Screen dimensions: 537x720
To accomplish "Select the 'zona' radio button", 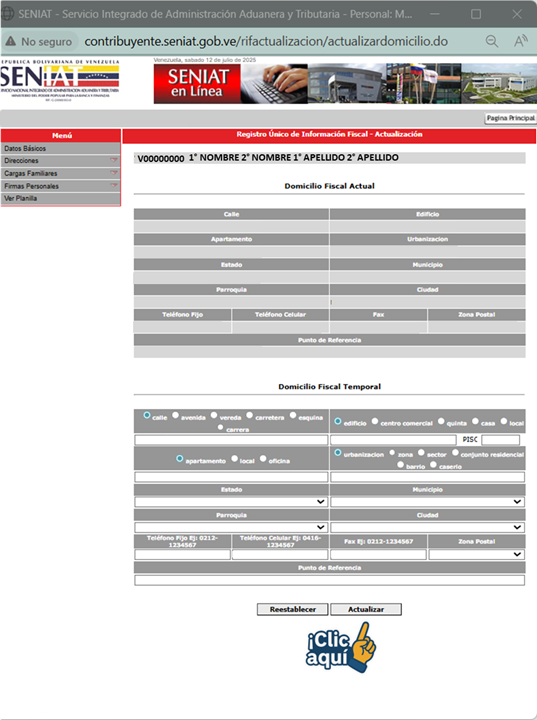I will pos(392,453).
